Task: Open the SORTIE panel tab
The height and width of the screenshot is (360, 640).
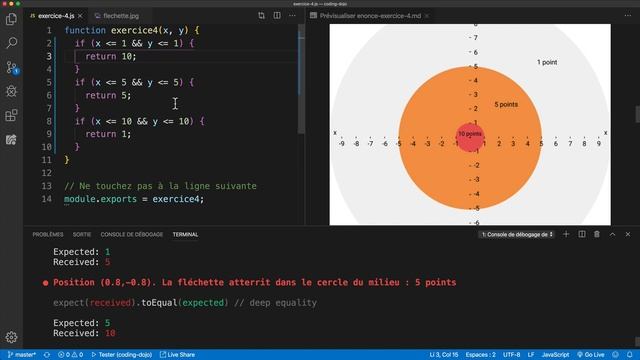Action: 82,234
